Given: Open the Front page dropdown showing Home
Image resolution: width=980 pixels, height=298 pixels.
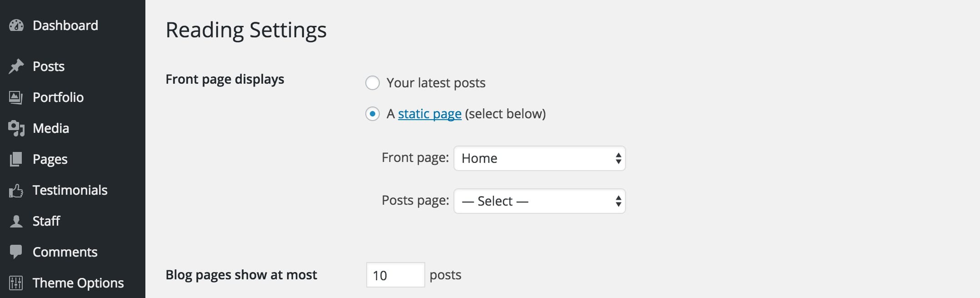Looking at the screenshot, I should pyautogui.click(x=539, y=158).
